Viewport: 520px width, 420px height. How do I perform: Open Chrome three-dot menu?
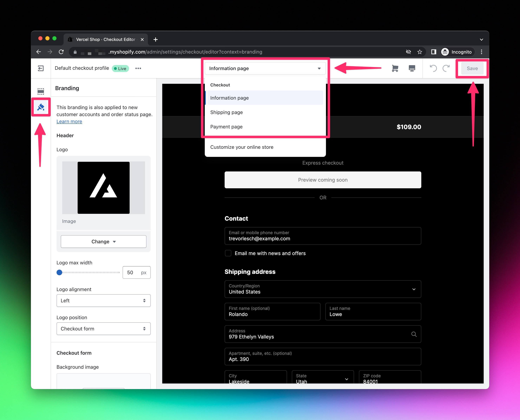[482, 52]
